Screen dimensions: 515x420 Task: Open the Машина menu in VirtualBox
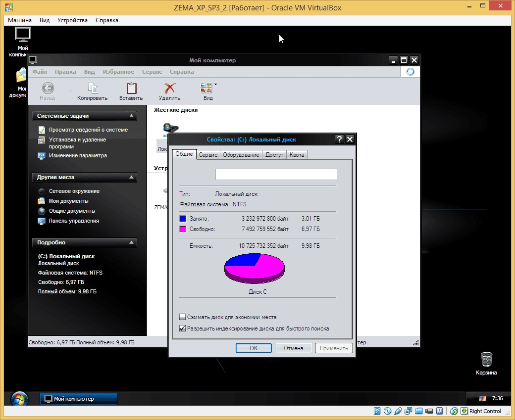[20, 20]
